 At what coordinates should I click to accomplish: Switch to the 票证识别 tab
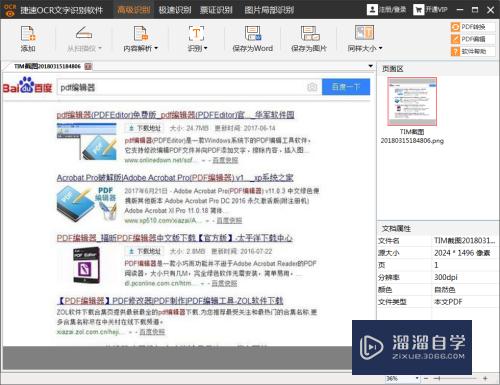click(216, 10)
